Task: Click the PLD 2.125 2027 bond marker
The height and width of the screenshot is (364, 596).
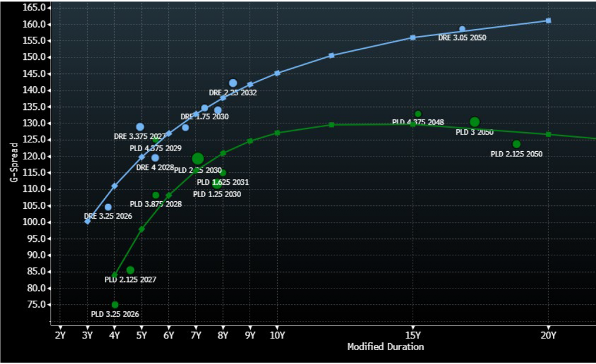Action: point(130,270)
